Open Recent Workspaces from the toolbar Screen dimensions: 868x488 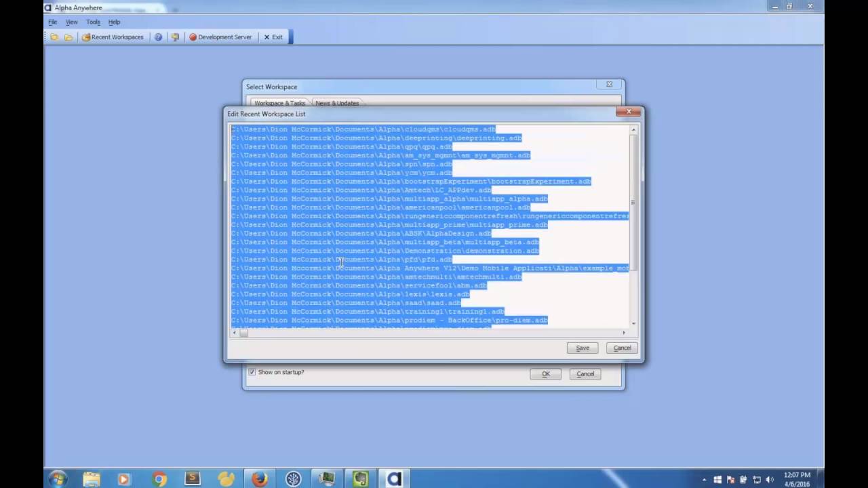(x=113, y=37)
